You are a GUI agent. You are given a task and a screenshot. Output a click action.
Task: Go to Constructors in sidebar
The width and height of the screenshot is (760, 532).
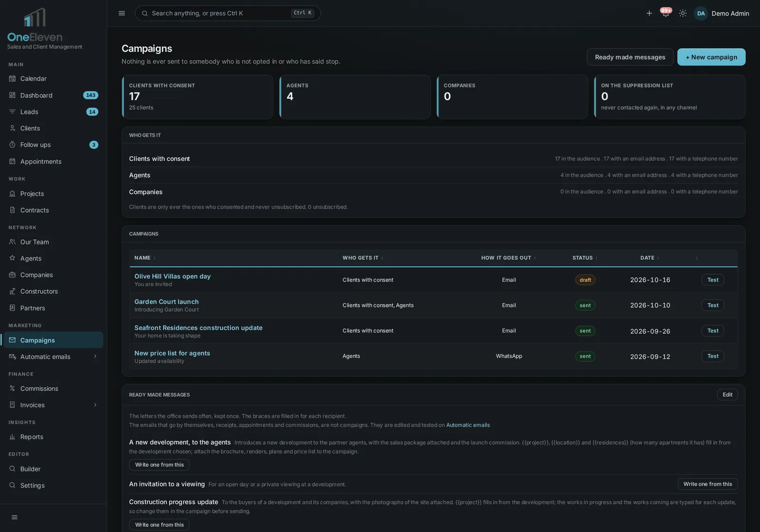tap(52, 291)
